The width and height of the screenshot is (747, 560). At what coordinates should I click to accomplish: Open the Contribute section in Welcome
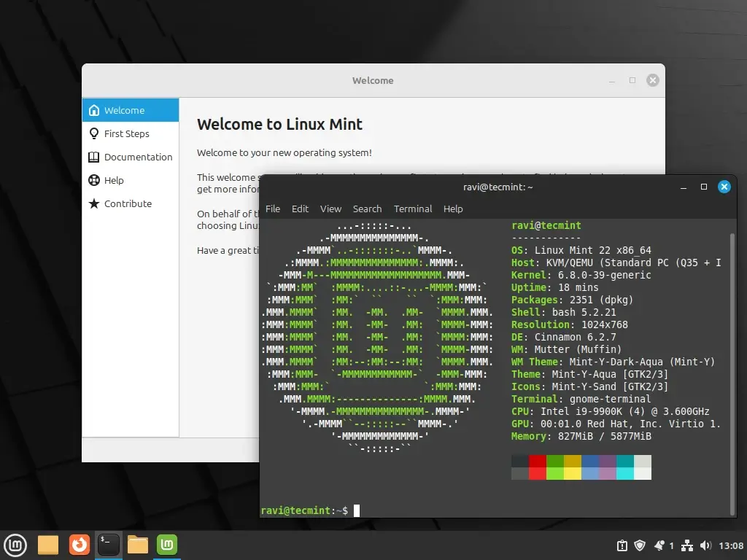pyautogui.click(x=128, y=203)
